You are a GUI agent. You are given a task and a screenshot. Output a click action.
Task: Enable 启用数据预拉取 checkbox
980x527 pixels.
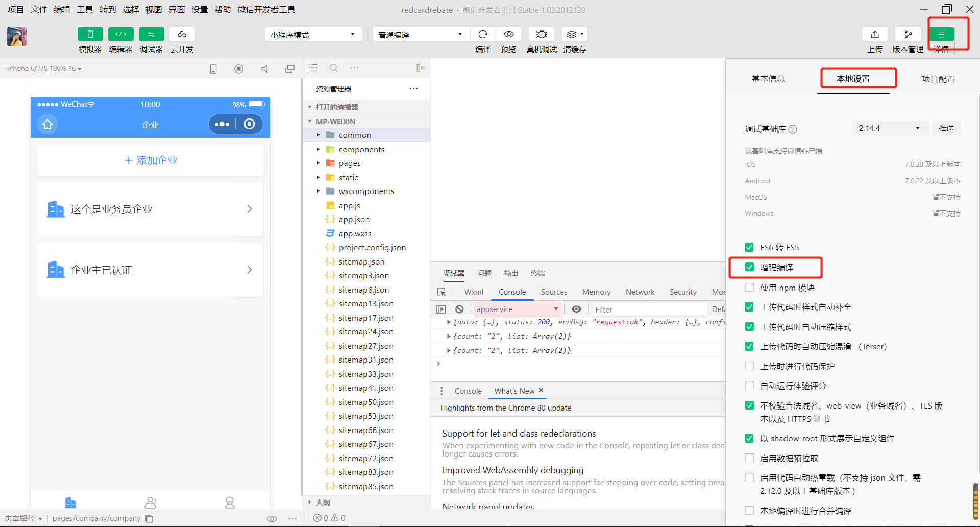[749, 458]
